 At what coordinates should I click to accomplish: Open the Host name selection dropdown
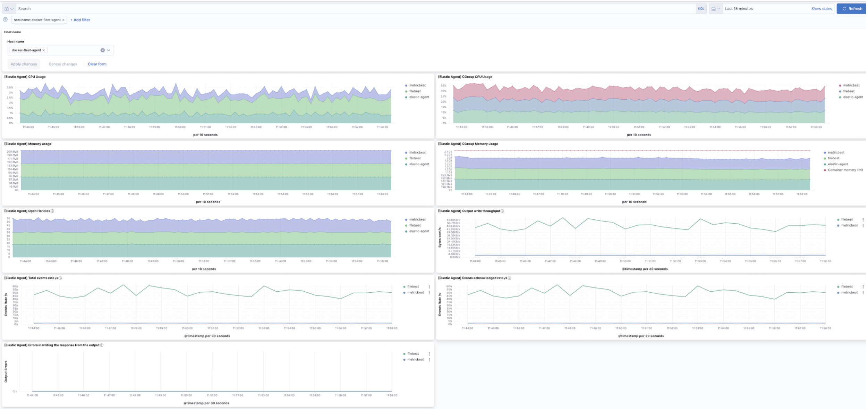point(108,50)
